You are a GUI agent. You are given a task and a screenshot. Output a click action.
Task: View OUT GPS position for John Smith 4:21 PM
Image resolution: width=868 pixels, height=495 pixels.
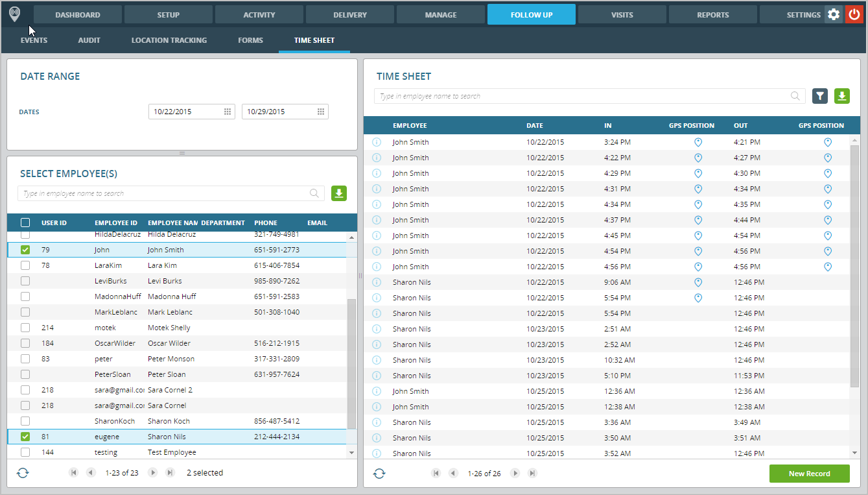click(827, 142)
